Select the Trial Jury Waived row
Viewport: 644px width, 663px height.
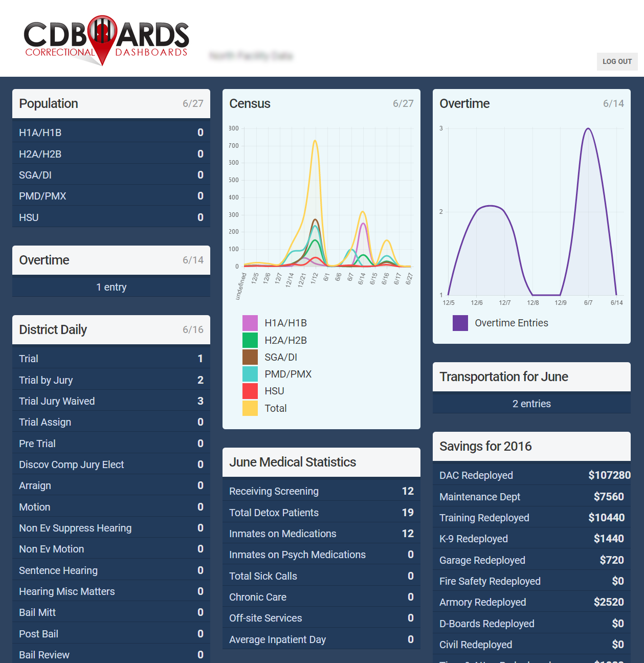coord(111,401)
